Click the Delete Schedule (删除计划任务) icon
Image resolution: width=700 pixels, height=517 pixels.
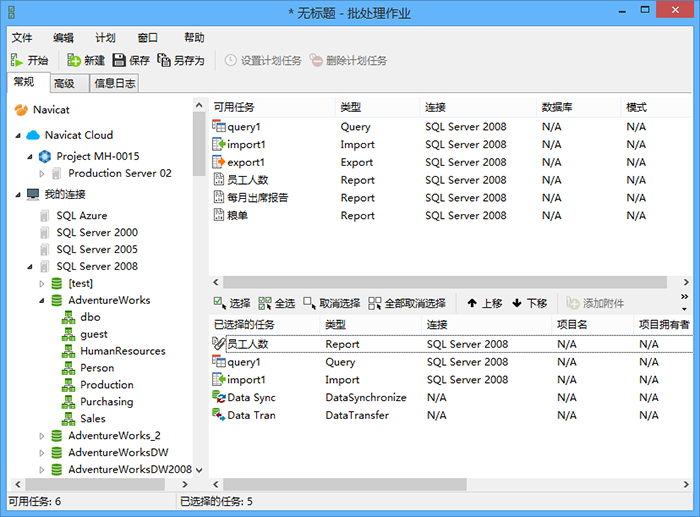(x=316, y=60)
